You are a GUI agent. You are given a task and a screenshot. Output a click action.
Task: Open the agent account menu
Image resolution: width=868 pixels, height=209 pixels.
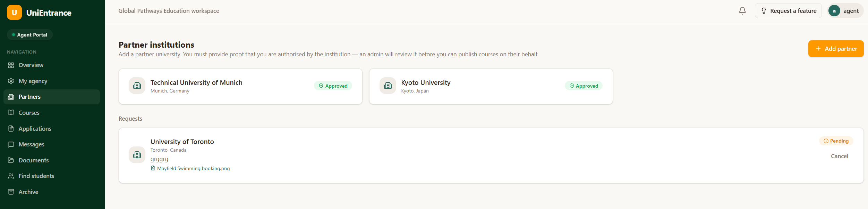(845, 11)
